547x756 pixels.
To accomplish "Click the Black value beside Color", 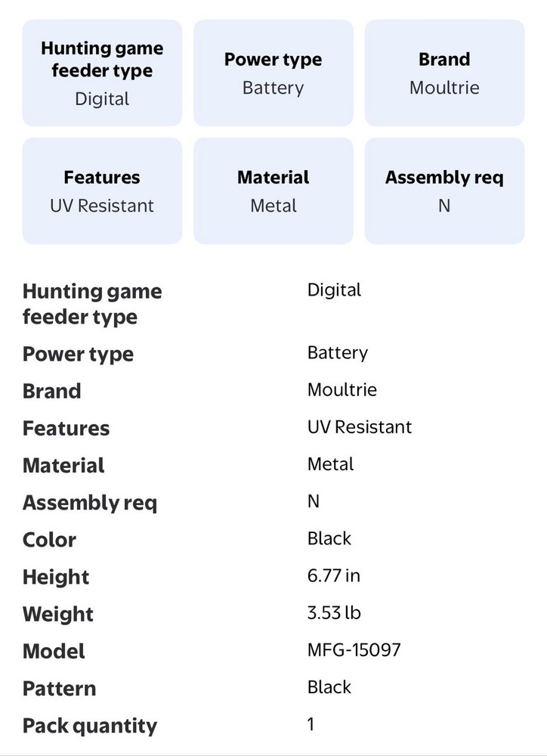I will 329,538.
